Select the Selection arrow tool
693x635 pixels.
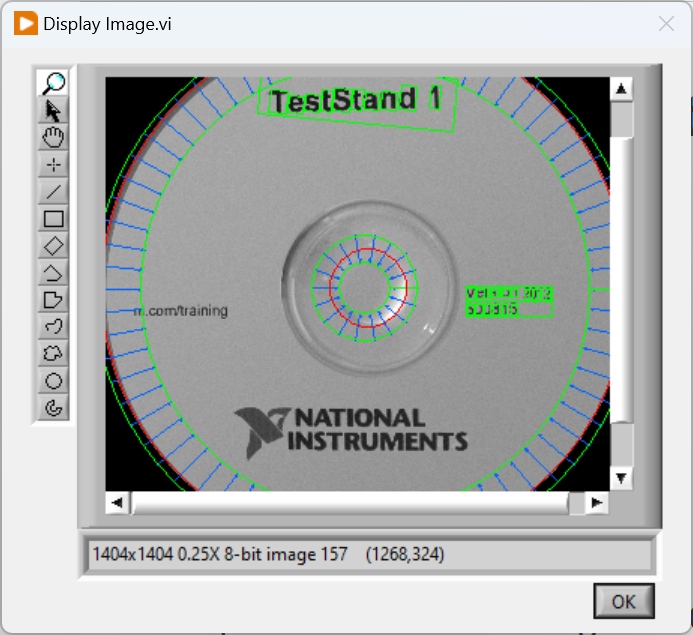click(x=53, y=110)
